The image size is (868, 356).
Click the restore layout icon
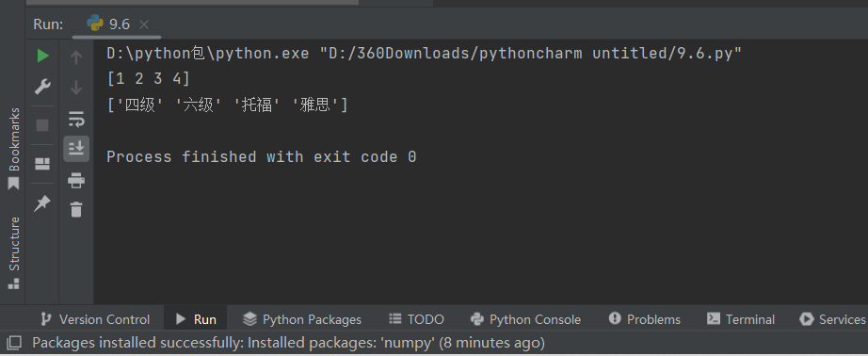pos(42,164)
